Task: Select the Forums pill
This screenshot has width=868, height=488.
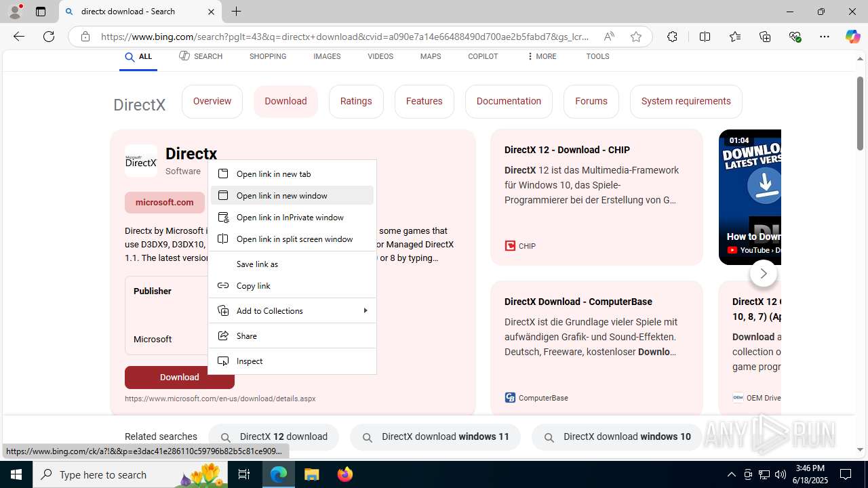Action: point(591,102)
